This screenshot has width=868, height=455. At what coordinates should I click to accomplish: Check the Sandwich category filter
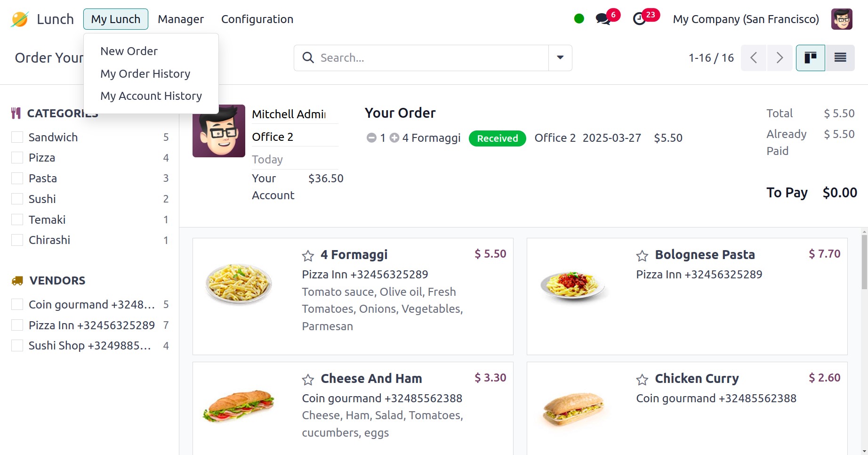17,138
